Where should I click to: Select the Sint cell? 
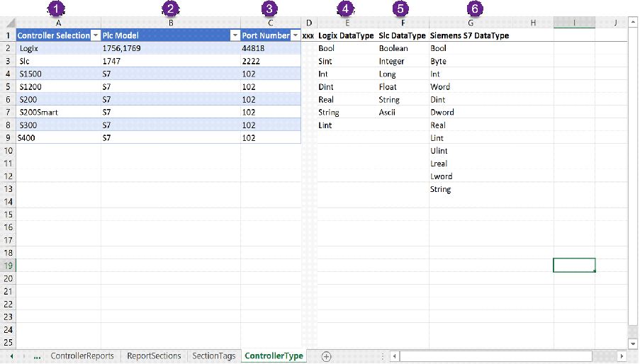pos(347,61)
